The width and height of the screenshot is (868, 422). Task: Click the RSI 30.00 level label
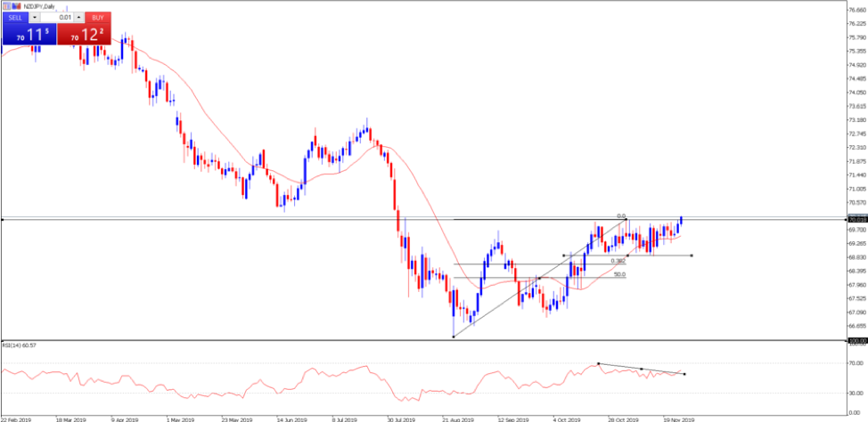pyautogui.click(x=856, y=394)
